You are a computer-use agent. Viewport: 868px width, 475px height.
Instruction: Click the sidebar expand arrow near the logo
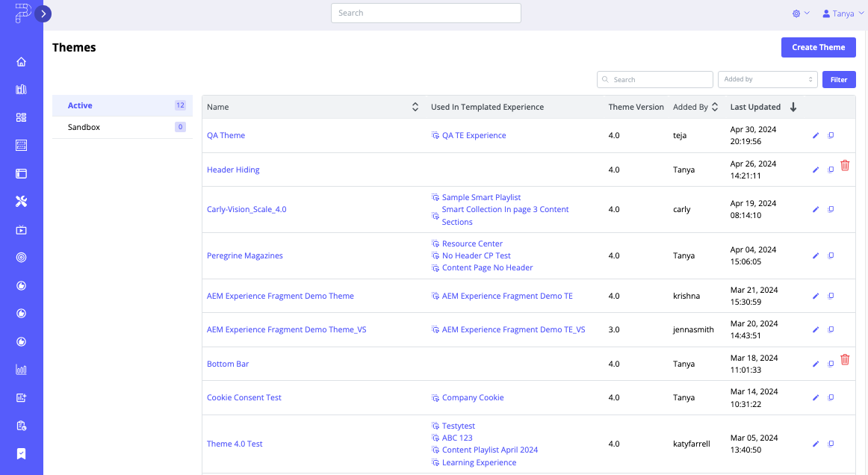coord(43,13)
